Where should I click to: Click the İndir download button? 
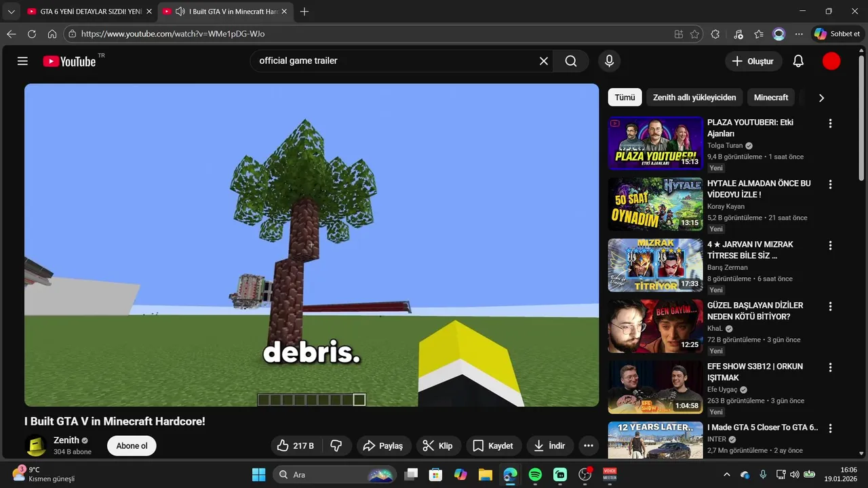550,445
